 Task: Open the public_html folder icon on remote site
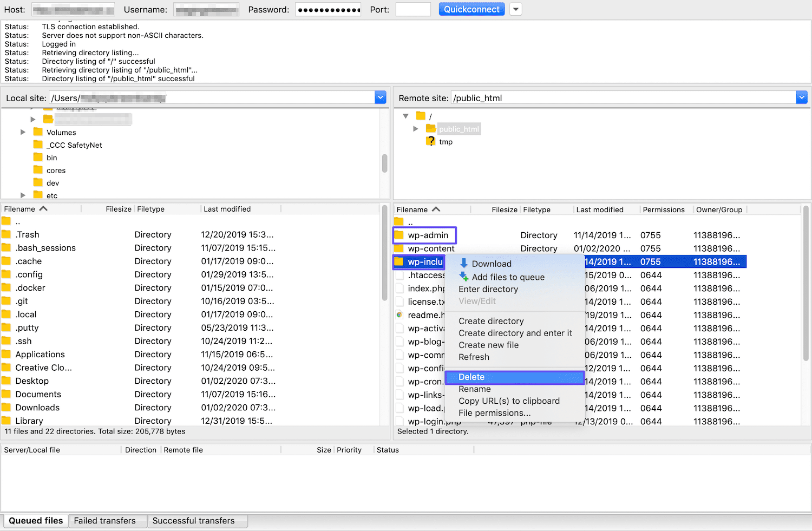coord(430,129)
